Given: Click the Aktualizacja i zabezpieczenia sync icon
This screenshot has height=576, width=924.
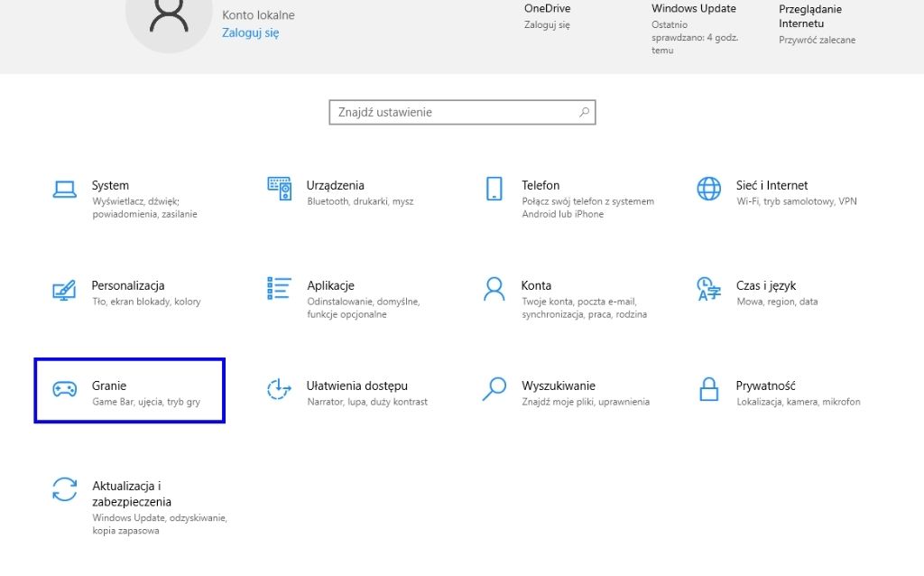Looking at the screenshot, I should (x=64, y=489).
